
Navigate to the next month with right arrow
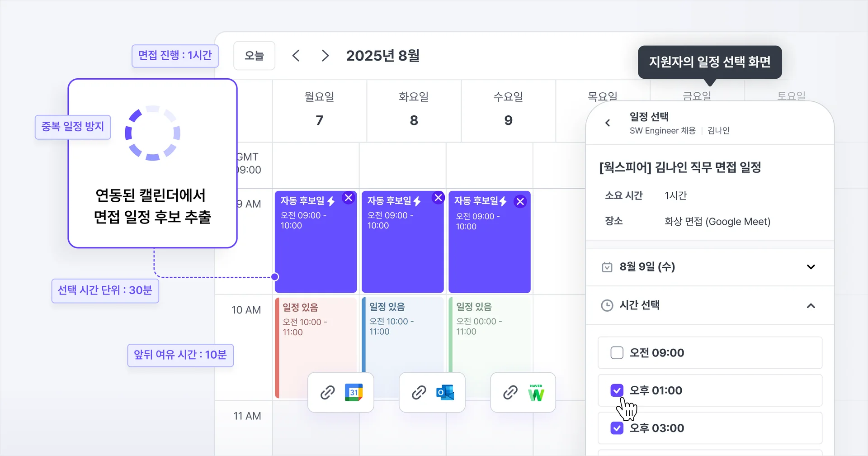pos(325,56)
